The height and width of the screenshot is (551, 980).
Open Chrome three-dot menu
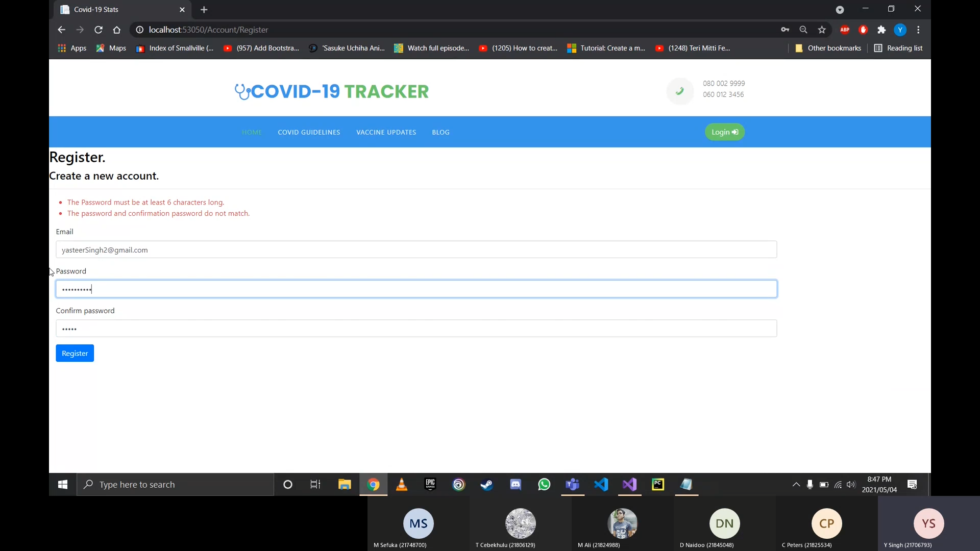coord(918,30)
